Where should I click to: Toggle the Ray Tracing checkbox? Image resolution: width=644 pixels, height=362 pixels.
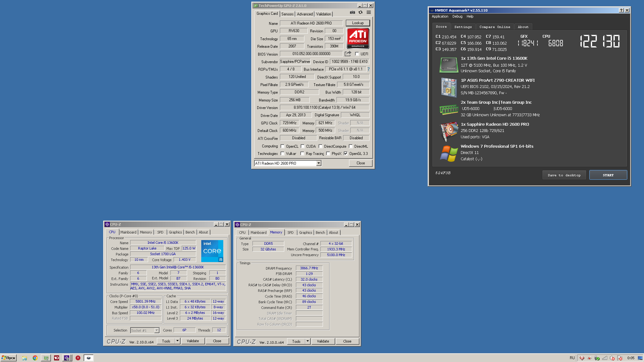coord(302,154)
